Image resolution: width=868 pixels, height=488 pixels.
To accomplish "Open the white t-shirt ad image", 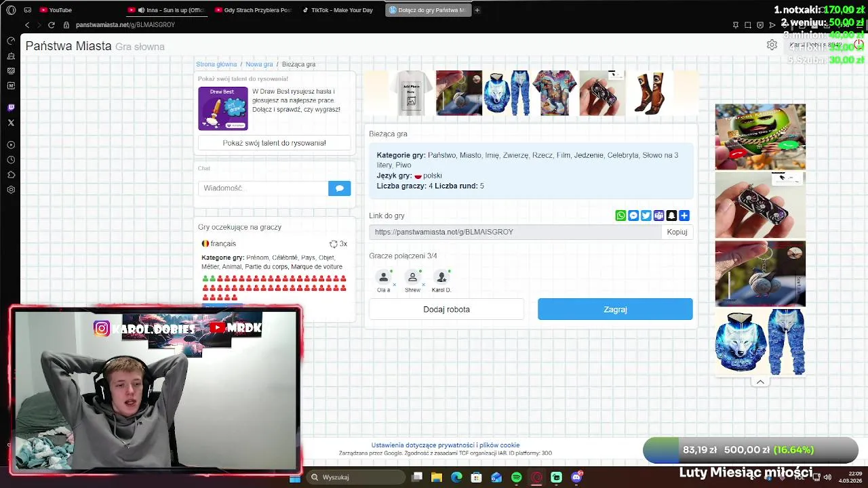I will click(x=411, y=94).
